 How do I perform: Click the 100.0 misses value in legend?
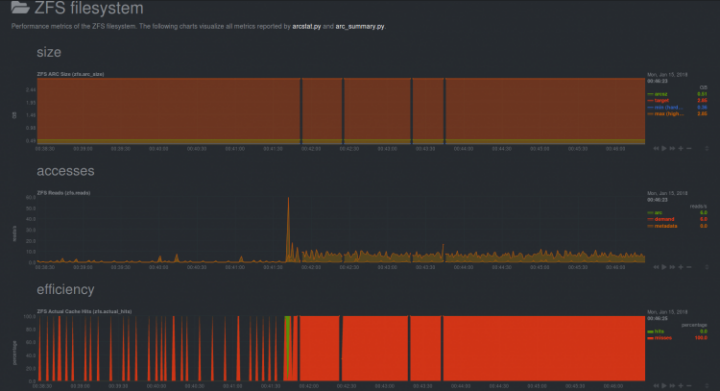701,338
